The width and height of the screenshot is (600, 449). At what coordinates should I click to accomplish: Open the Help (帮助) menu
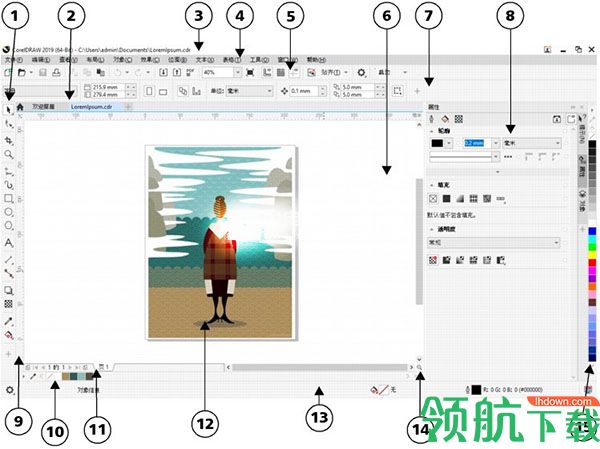316,60
